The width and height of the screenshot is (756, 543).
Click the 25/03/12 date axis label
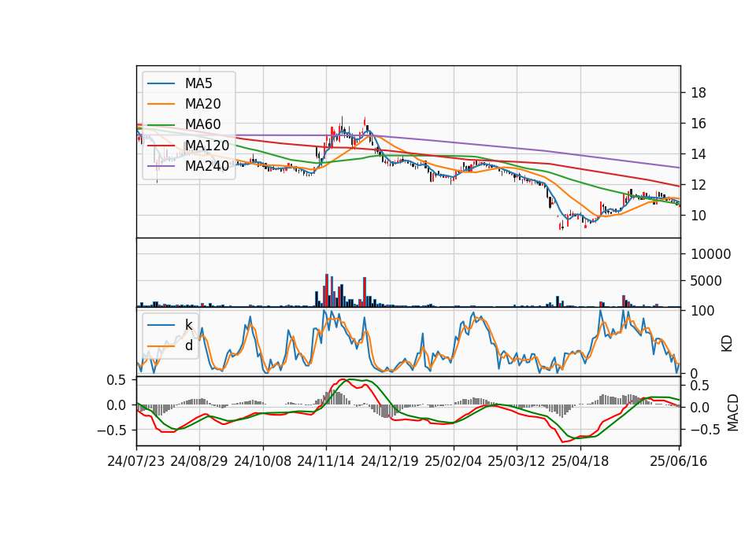click(517, 461)
